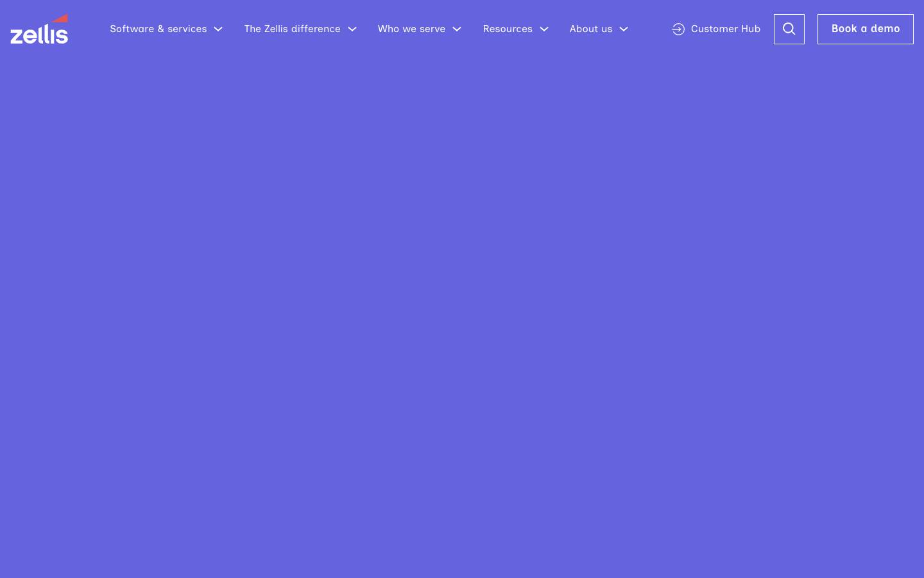Expand the Resources chevron
Viewport: 924px width, 578px height.
click(544, 29)
